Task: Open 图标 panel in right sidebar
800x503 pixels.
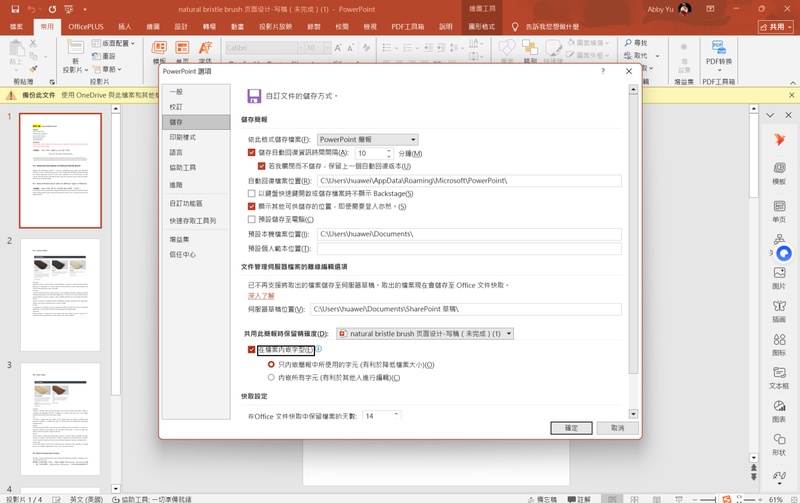Action: (x=779, y=344)
